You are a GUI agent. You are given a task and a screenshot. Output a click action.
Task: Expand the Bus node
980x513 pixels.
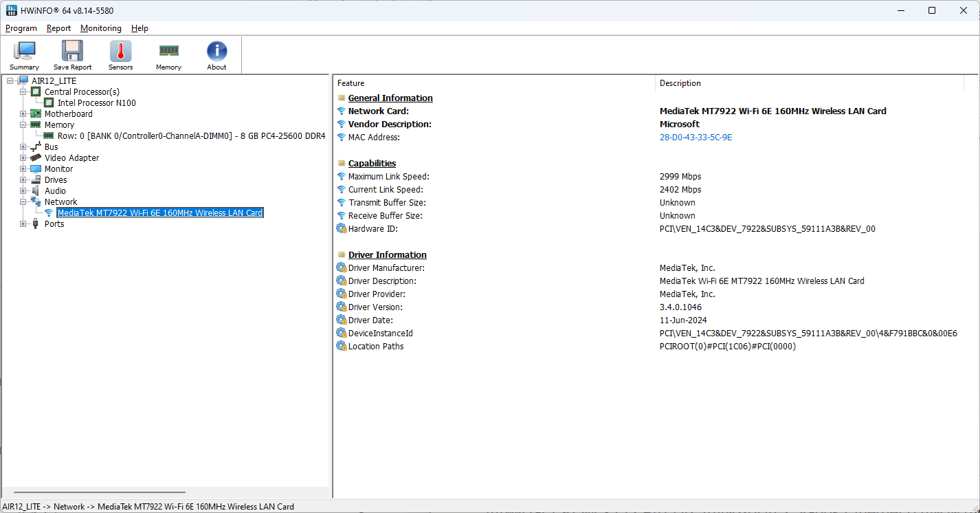[23, 147]
